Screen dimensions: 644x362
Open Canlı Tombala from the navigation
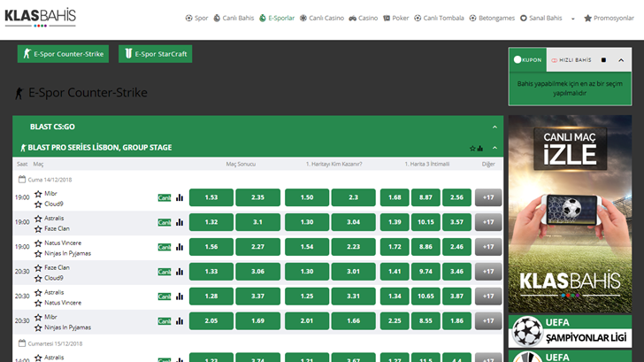coord(439,18)
